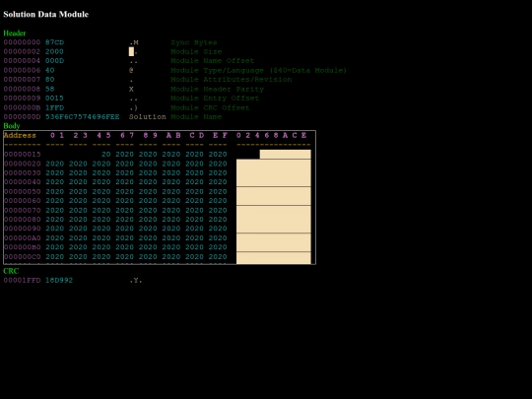The image size is (532, 399).
Task: Click address 00000009 in the header
Action: tap(22, 99)
